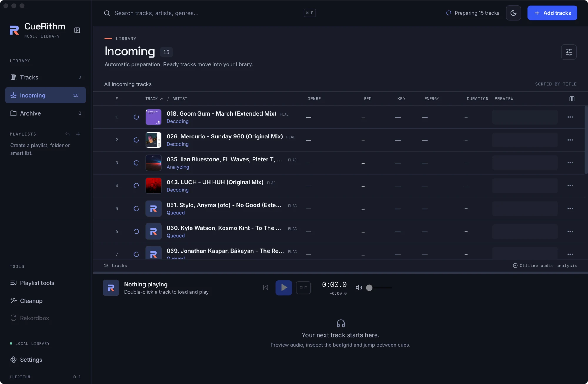588x384 pixels.
Task: Collapse the sidebar with the panel icon
Action: pos(77,30)
